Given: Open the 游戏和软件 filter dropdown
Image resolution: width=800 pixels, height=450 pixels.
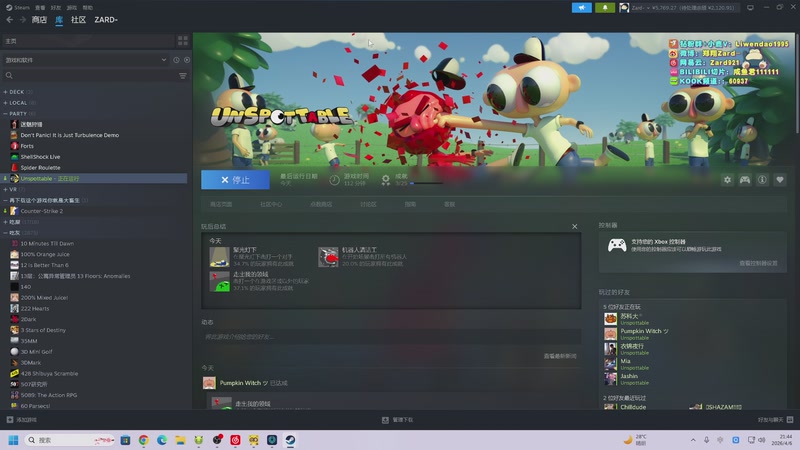Looking at the screenshot, I should [x=86, y=60].
